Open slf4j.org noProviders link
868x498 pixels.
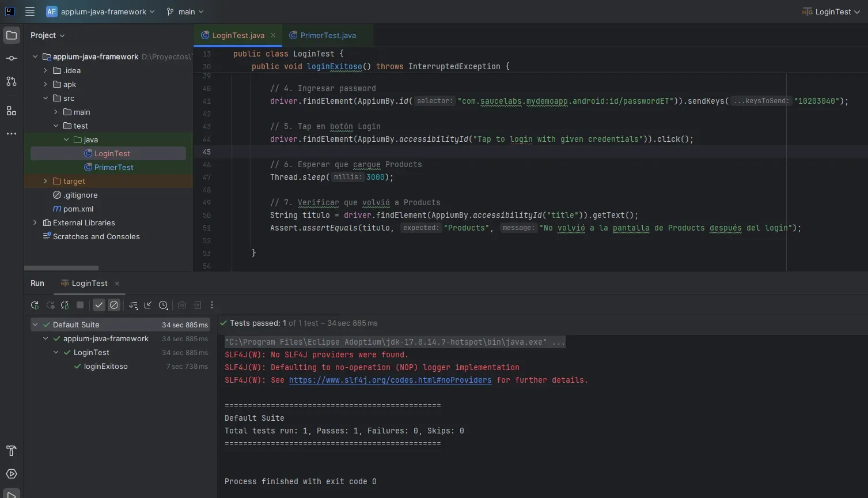click(390, 380)
